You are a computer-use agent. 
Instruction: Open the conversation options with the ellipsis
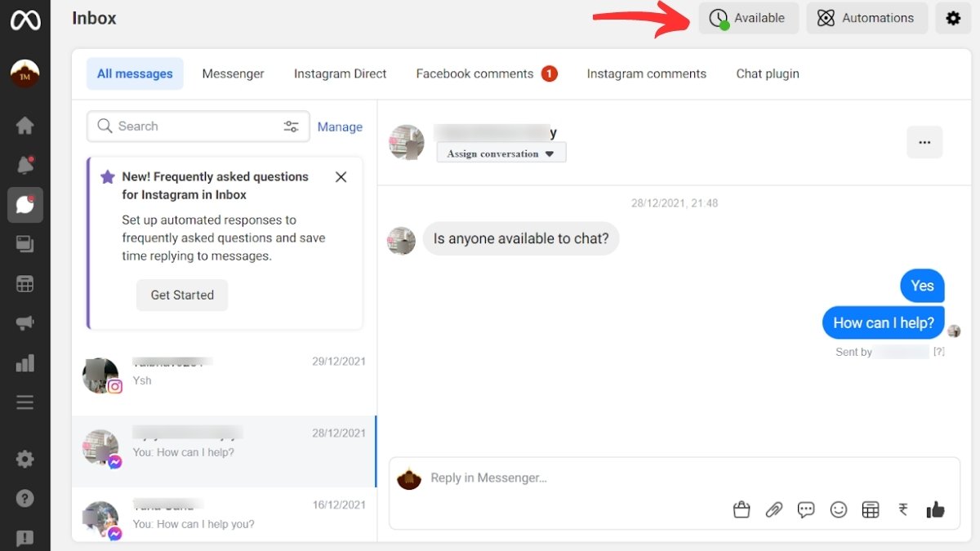[924, 141]
